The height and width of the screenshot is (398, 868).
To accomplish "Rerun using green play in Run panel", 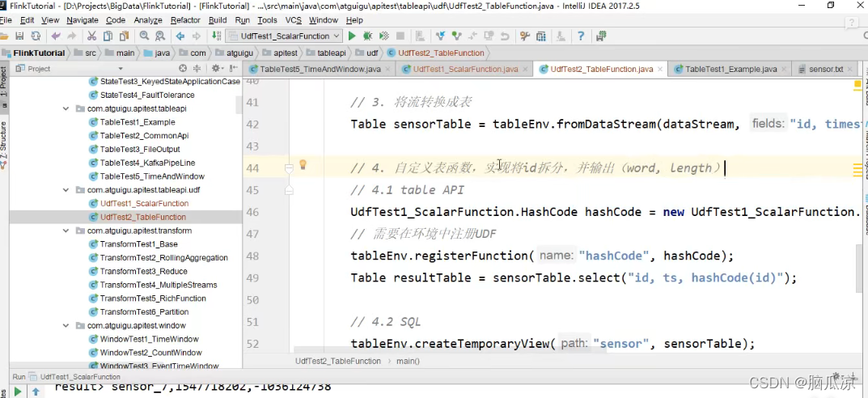I will (18, 392).
